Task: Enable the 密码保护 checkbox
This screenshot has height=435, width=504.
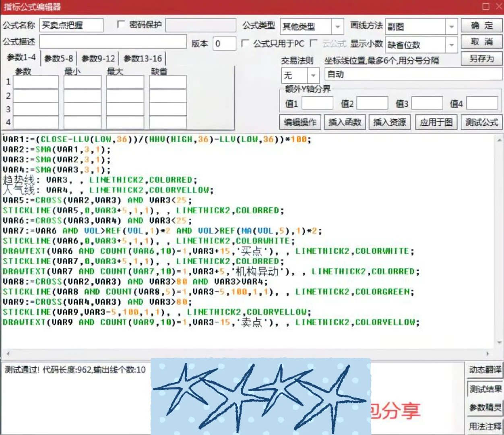Action: (120, 25)
